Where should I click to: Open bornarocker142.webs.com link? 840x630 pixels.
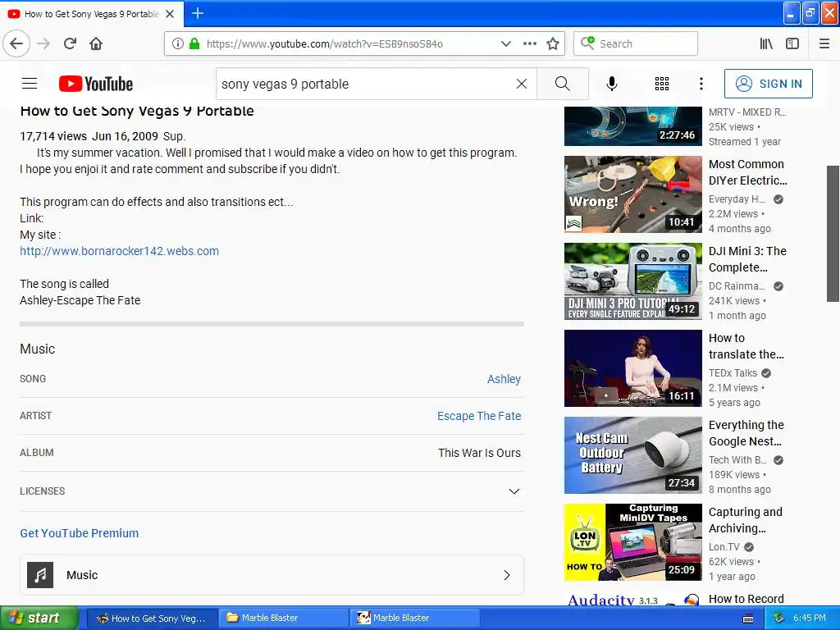[x=120, y=251]
